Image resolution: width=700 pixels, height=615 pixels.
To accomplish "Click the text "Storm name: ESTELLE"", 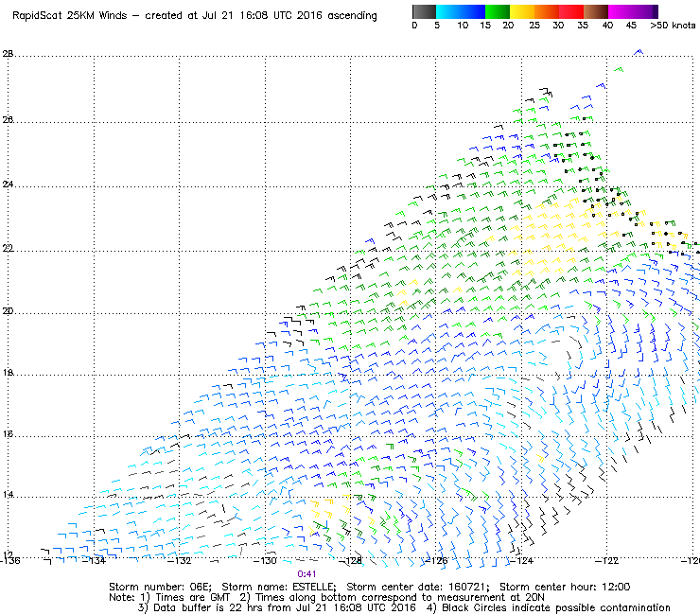I will (278, 587).
